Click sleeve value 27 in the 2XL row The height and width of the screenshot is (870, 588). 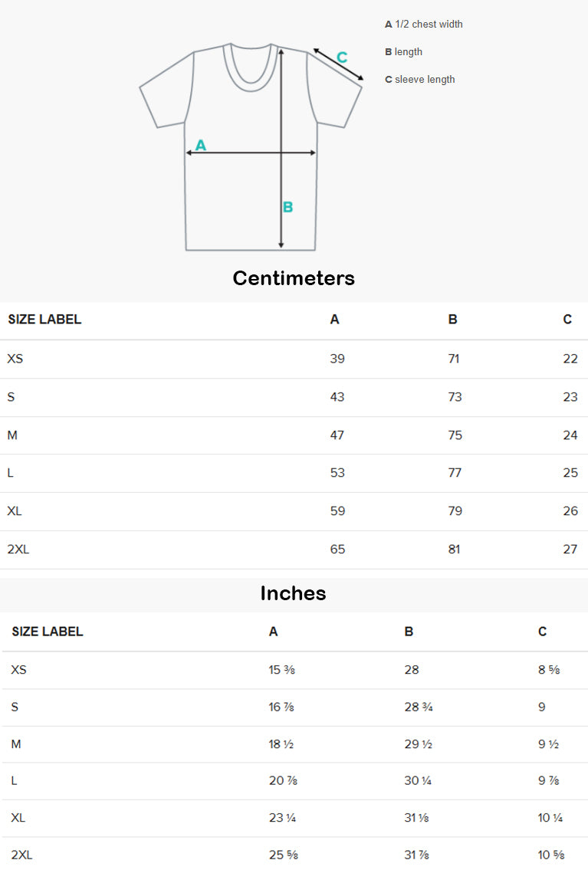pyautogui.click(x=570, y=550)
